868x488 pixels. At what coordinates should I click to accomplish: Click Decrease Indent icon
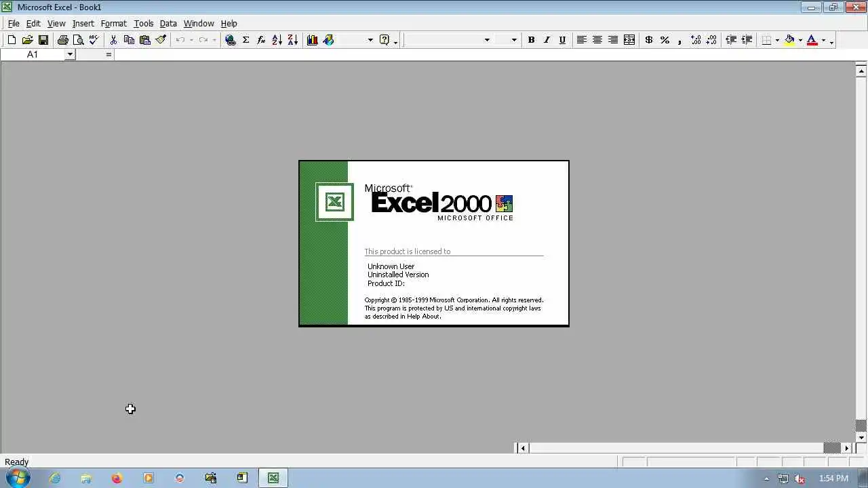[x=731, y=40]
